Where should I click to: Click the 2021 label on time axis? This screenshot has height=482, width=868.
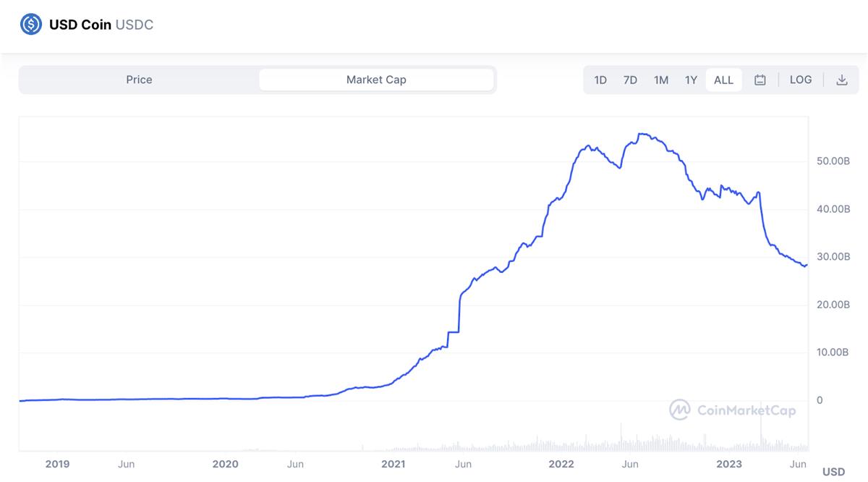393,464
